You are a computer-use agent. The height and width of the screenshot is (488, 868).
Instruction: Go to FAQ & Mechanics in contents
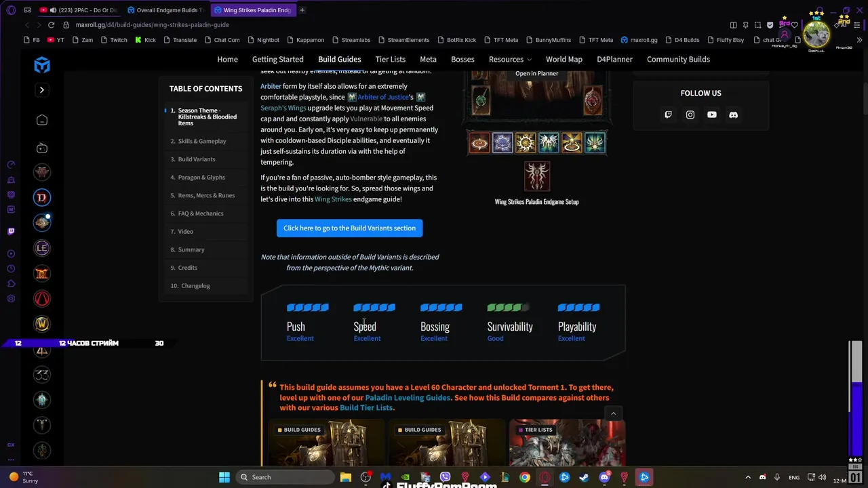[x=201, y=213]
